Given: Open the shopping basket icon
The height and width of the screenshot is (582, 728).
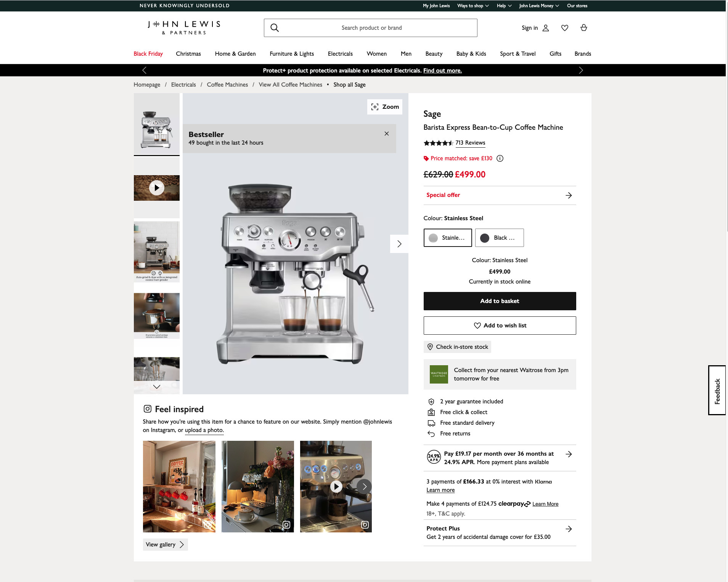Looking at the screenshot, I should click(x=583, y=28).
